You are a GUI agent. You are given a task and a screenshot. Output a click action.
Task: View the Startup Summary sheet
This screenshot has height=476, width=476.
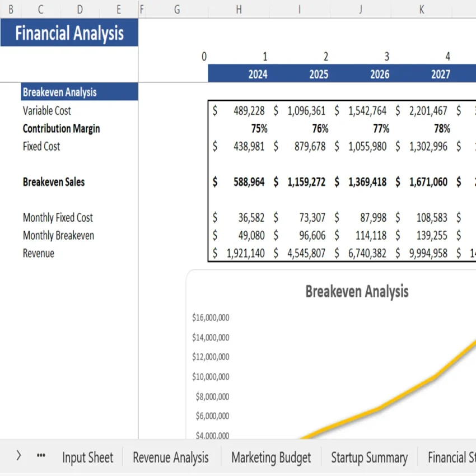[x=369, y=457]
